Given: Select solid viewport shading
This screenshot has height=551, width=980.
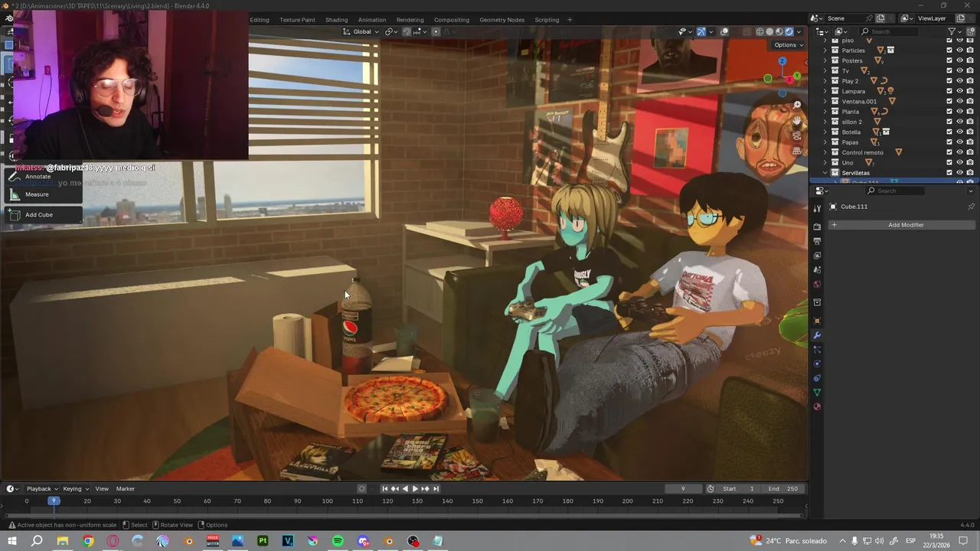Looking at the screenshot, I should click(769, 31).
